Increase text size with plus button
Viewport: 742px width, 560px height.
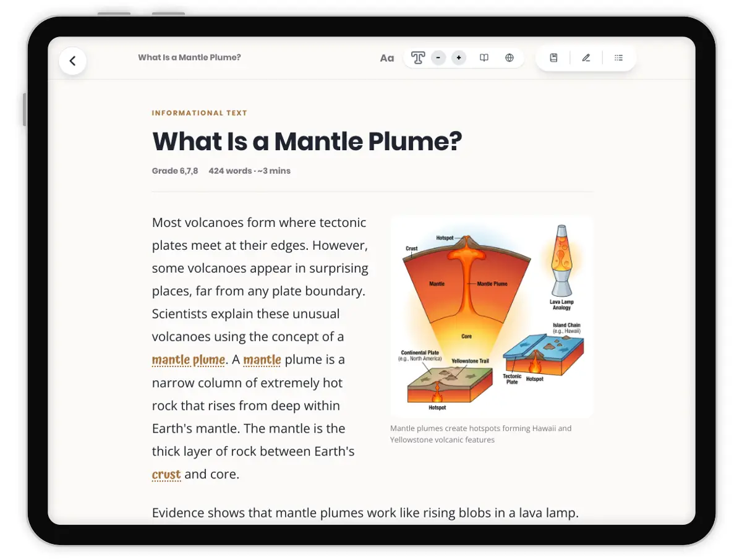459,58
